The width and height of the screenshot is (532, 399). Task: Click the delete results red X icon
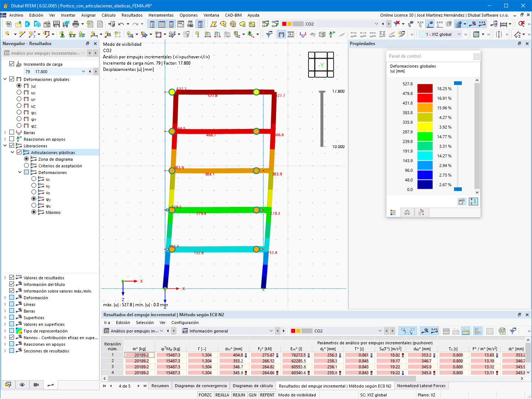click(x=521, y=24)
